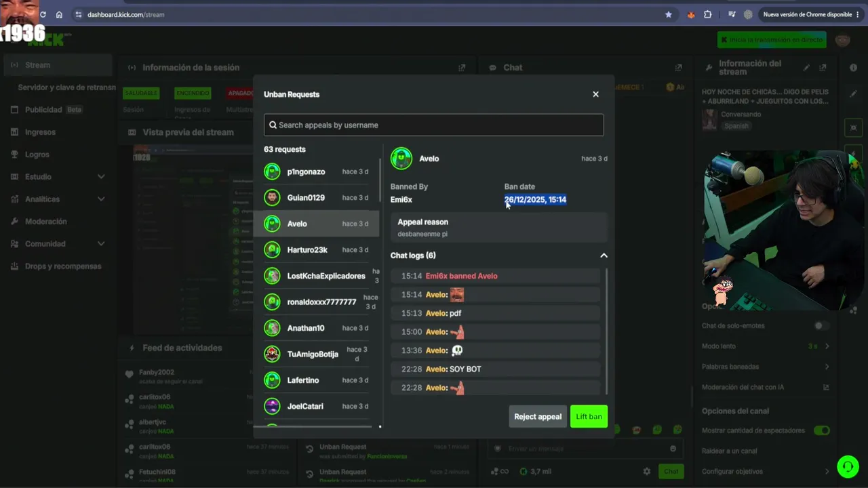Select Harturo23k's appeal in the list
Viewport: 868px width, 488px height.
(x=317, y=249)
